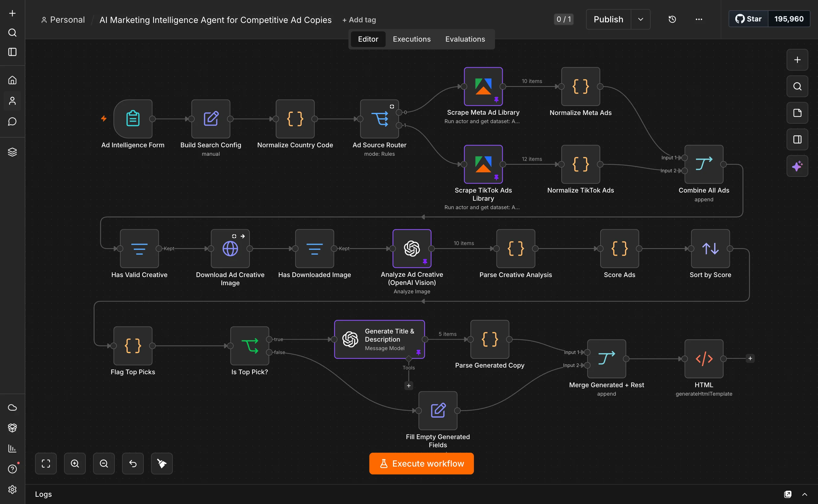The width and height of the screenshot is (818, 504).
Task: Pop out the Logs panel
Action: (787, 494)
